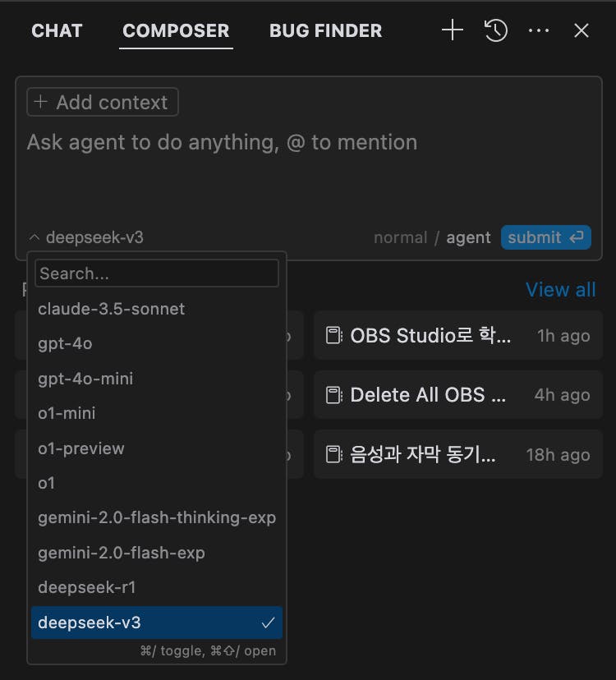Collapse the deepseek-v3 model dropdown

click(x=86, y=238)
